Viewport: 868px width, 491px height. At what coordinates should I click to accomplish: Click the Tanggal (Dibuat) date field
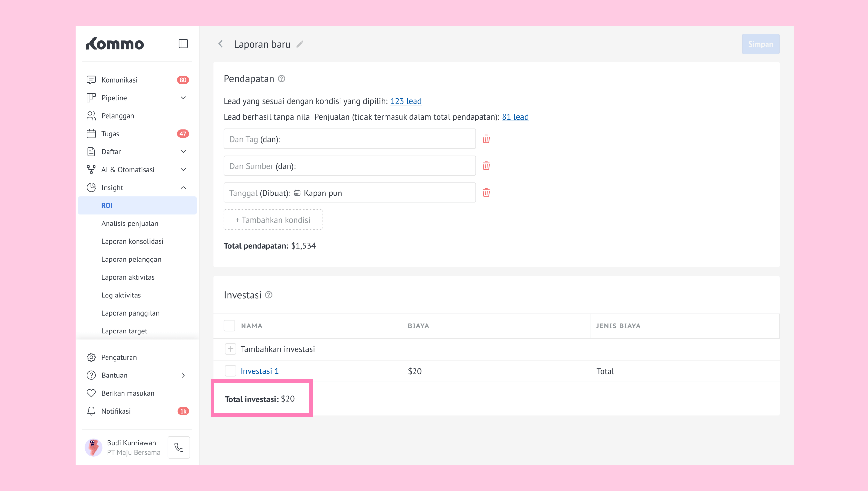click(350, 193)
